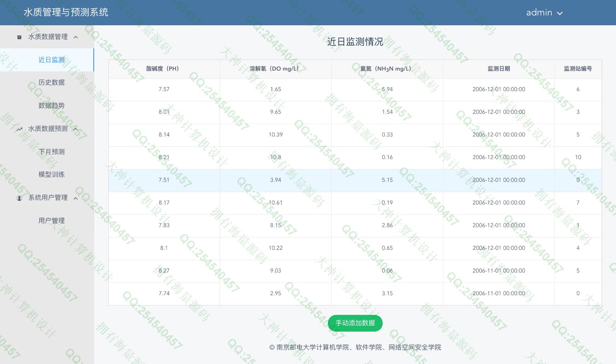Viewport: 616px width, 364px height.
Task: Open the admin account menu label
Action: coord(539,12)
